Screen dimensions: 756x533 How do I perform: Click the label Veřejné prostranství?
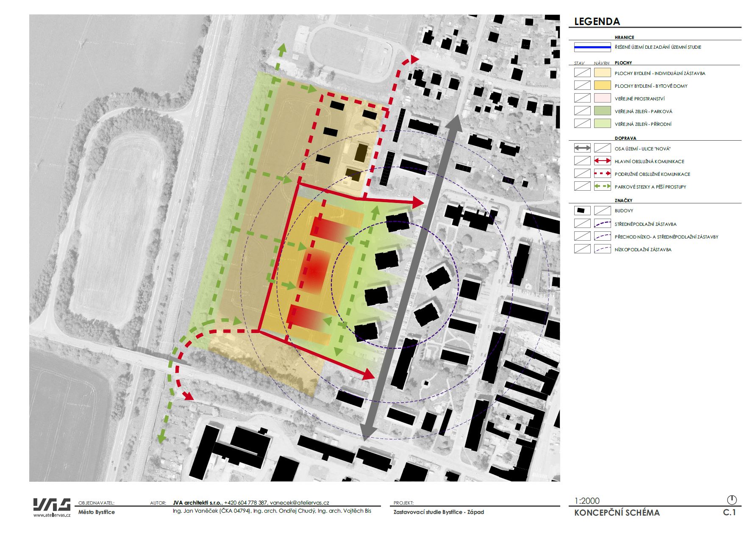(639, 99)
